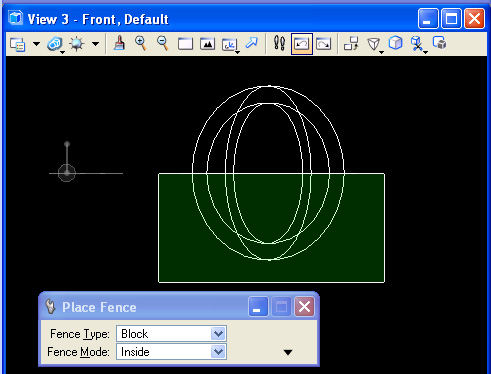Screen dimensions: 491x374
Task: Open dropdown arrow next to View Attributes
Action: point(36,44)
